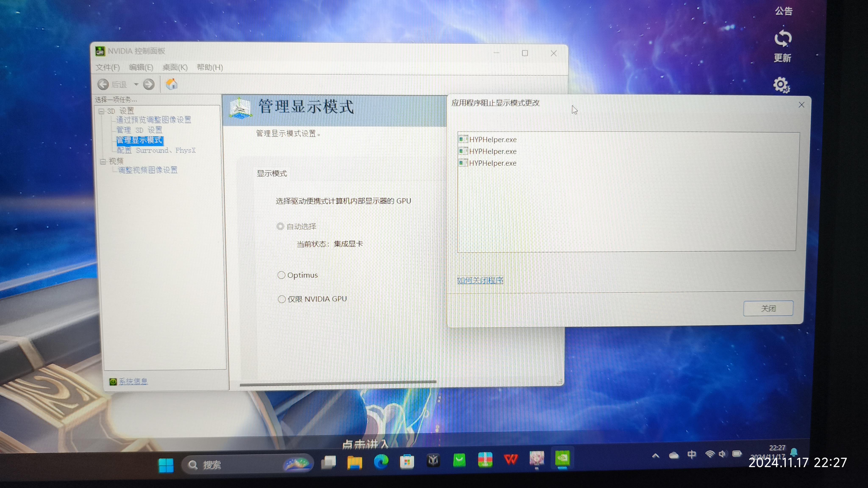Viewport: 868px width, 488px height.
Task: Open the 文件(F) menu
Action: coord(108,67)
